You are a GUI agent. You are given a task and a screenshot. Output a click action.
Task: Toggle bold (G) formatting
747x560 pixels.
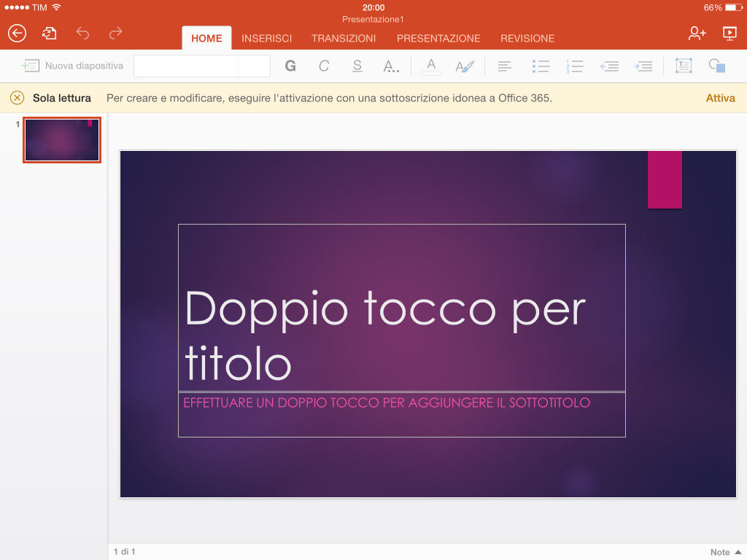coord(290,66)
